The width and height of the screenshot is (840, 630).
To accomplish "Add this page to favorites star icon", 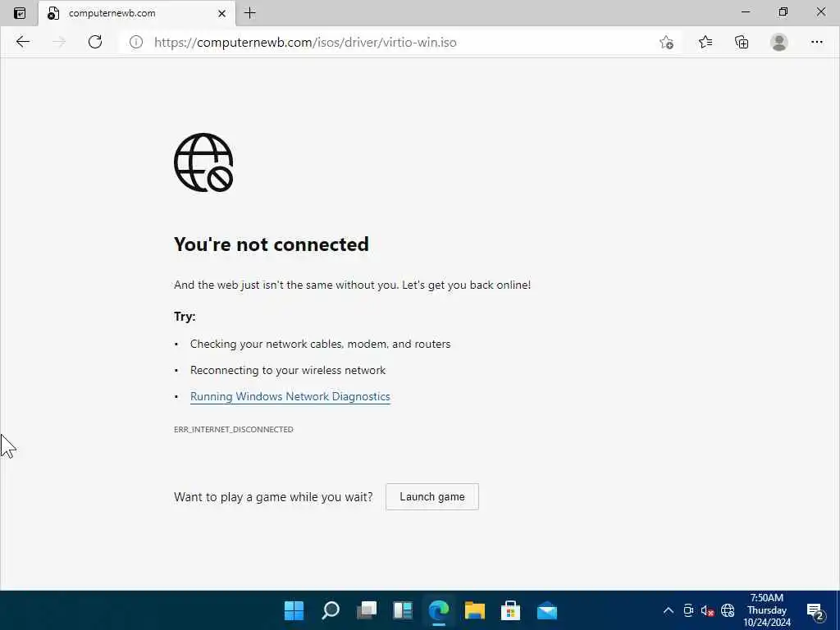I will 666,42.
